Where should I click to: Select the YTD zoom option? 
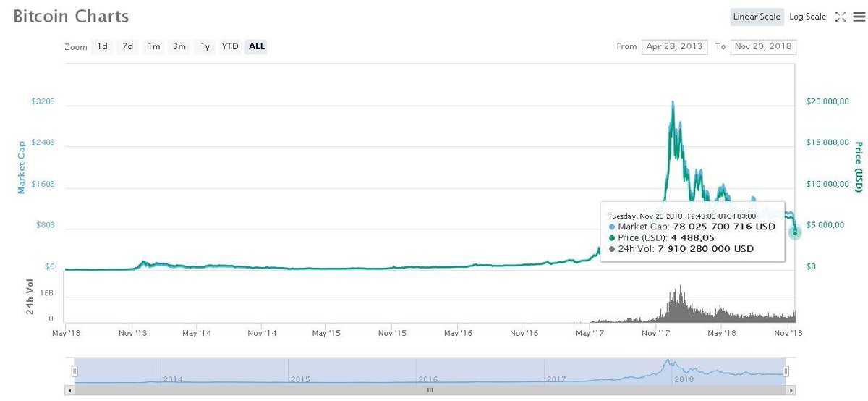click(230, 46)
